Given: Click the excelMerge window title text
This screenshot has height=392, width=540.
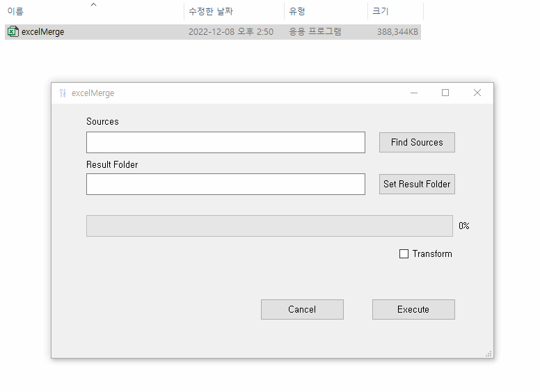Looking at the screenshot, I should tap(93, 93).
